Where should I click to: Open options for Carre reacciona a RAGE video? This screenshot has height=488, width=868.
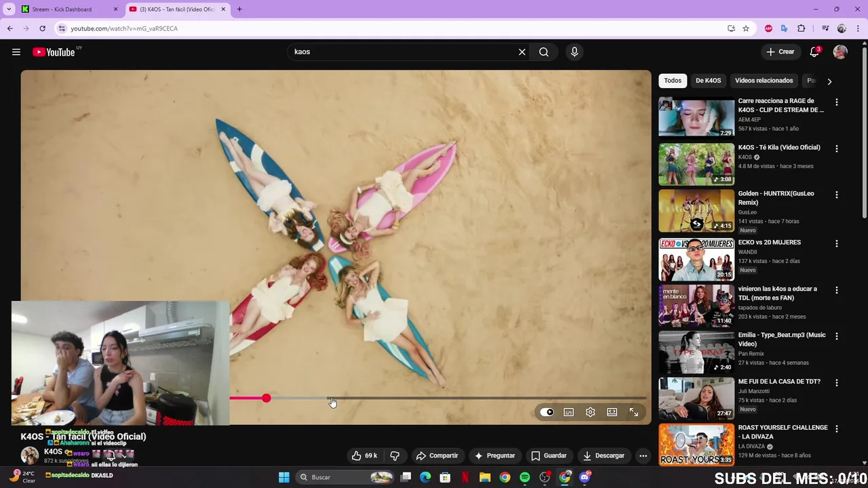836,102
